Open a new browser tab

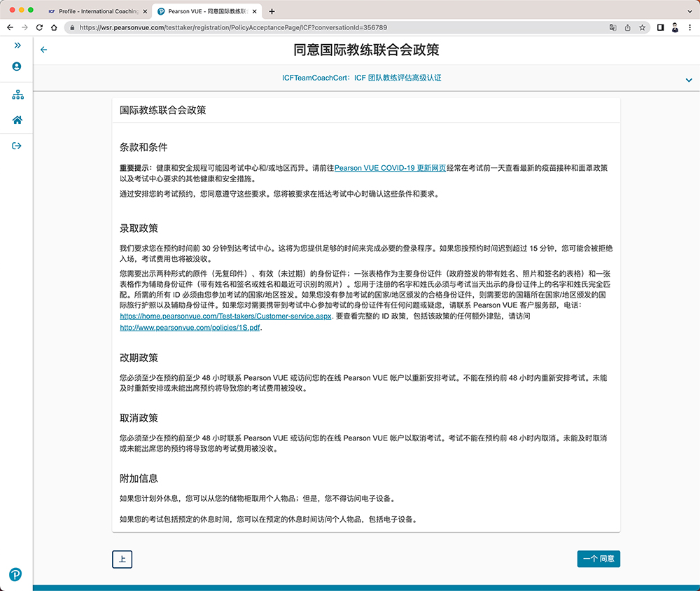(272, 11)
